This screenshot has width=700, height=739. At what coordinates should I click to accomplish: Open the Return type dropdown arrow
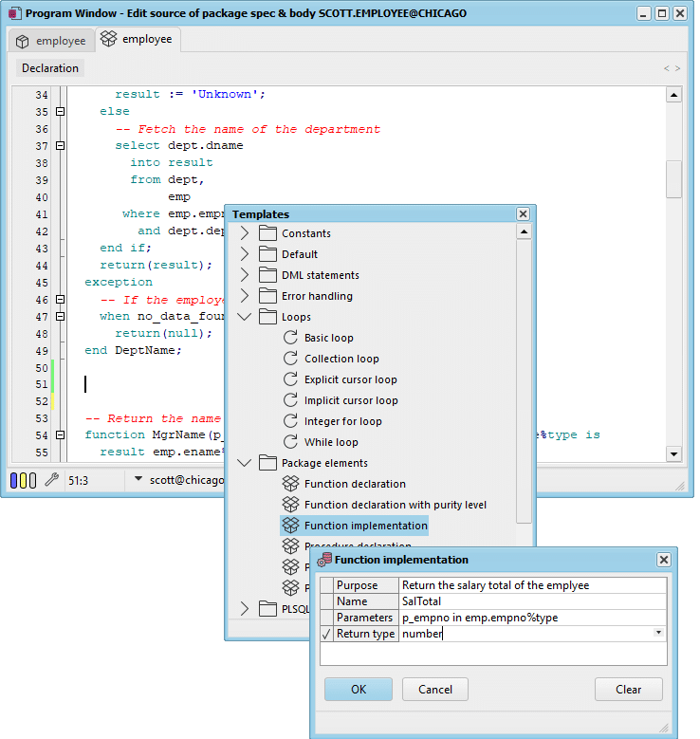click(658, 633)
